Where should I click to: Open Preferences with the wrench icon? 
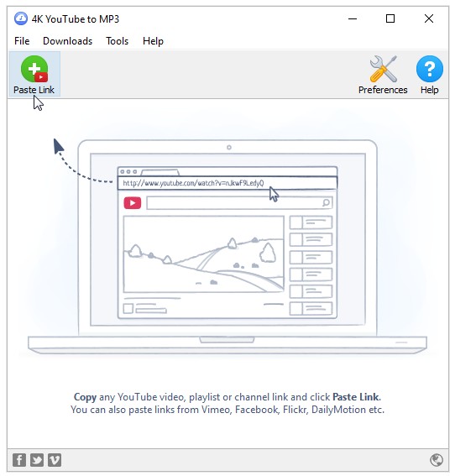pos(383,75)
